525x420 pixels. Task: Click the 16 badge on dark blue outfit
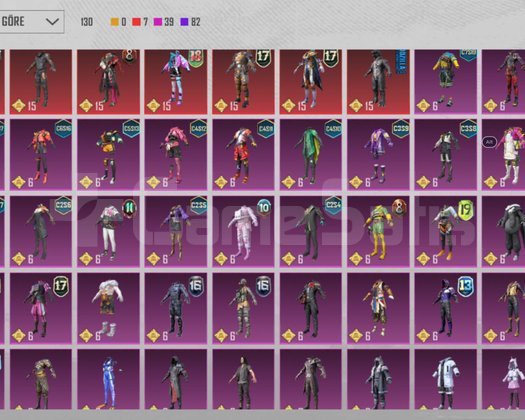pos(196,286)
